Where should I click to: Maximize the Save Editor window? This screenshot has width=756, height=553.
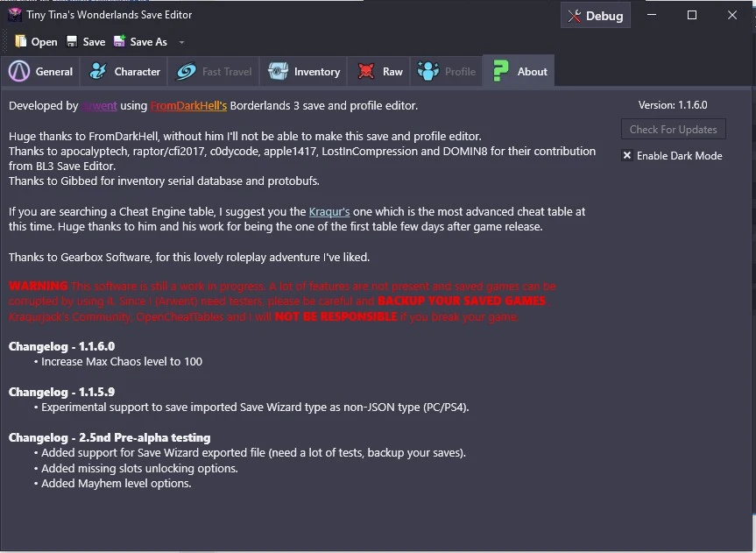(692, 15)
